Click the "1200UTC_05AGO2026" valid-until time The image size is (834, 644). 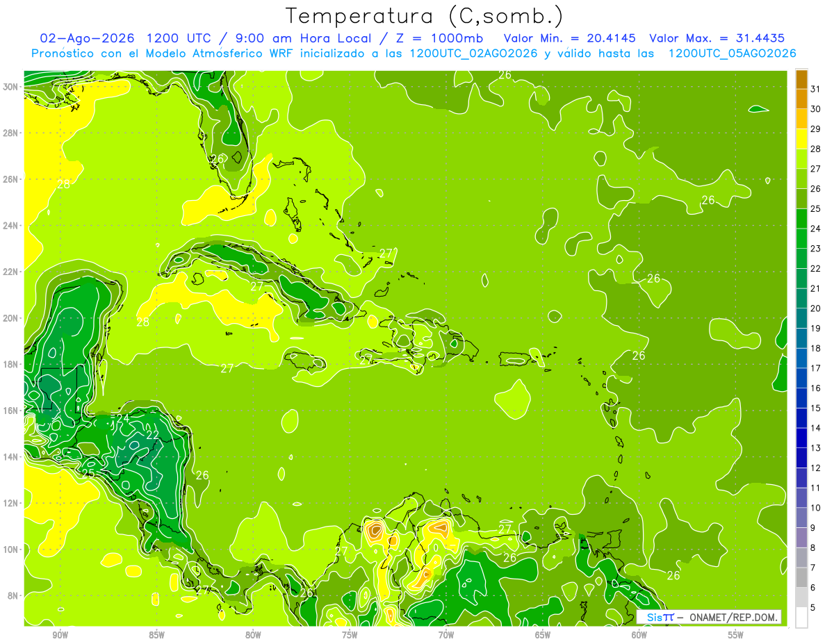[x=732, y=53]
